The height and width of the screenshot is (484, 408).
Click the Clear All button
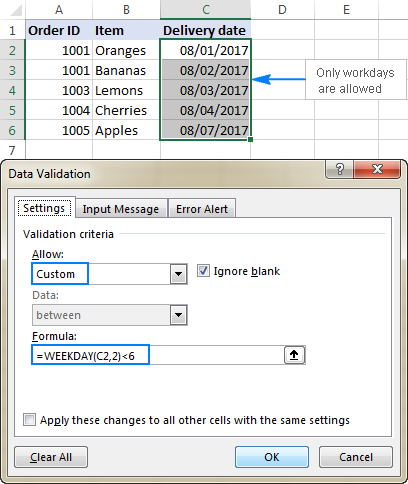point(51,457)
